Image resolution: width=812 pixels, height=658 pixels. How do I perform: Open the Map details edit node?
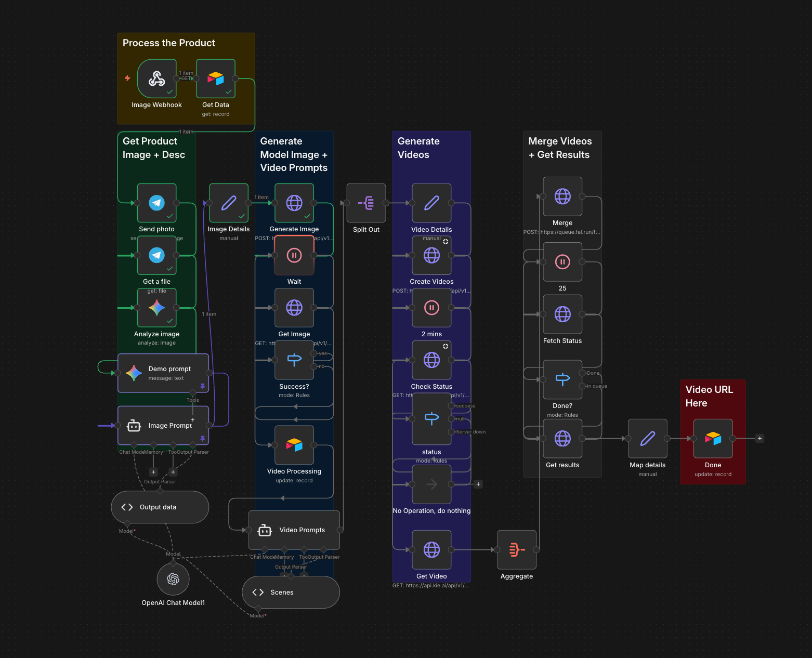(647, 439)
